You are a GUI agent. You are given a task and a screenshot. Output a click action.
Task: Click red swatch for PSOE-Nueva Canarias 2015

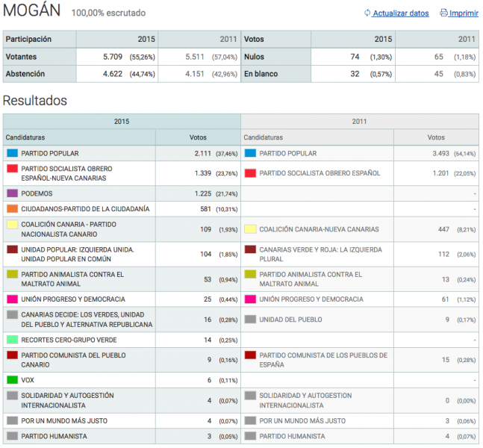[x=13, y=169]
